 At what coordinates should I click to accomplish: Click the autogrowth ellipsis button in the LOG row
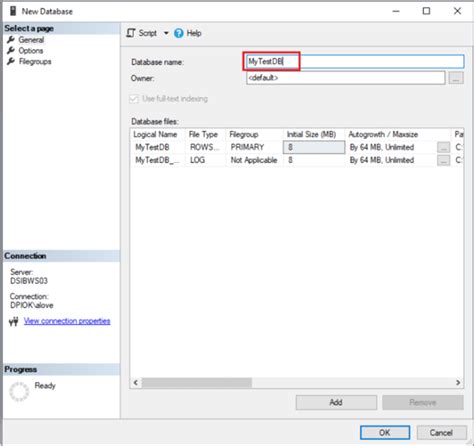coord(443,160)
